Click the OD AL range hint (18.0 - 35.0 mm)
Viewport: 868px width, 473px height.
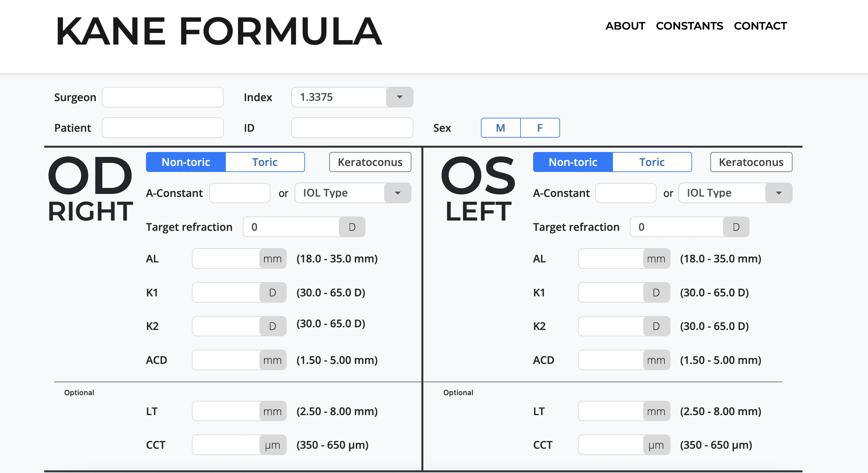(337, 258)
